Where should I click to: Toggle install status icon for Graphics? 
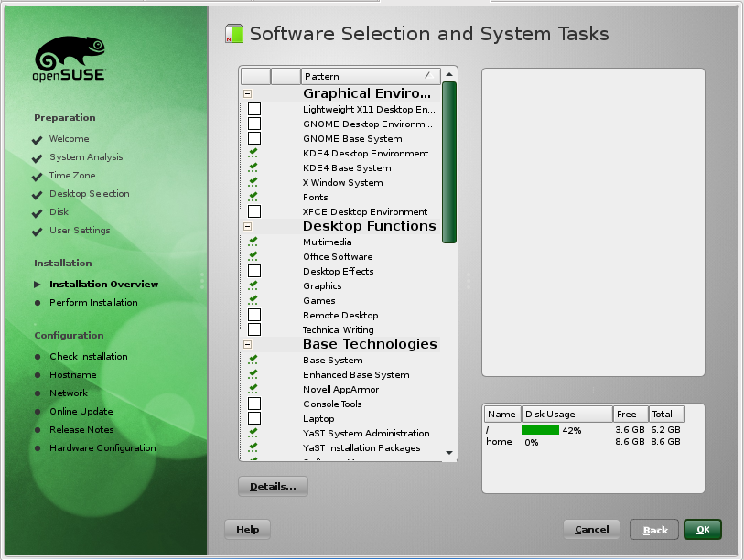253,285
